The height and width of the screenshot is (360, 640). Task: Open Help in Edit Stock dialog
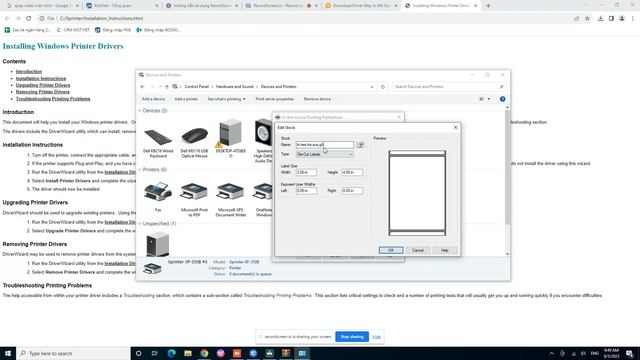click(444, 250)
